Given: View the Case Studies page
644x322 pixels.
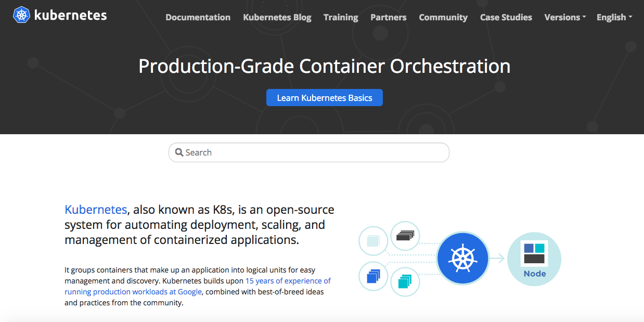Looking at the screenshot, I should [506, 17].
